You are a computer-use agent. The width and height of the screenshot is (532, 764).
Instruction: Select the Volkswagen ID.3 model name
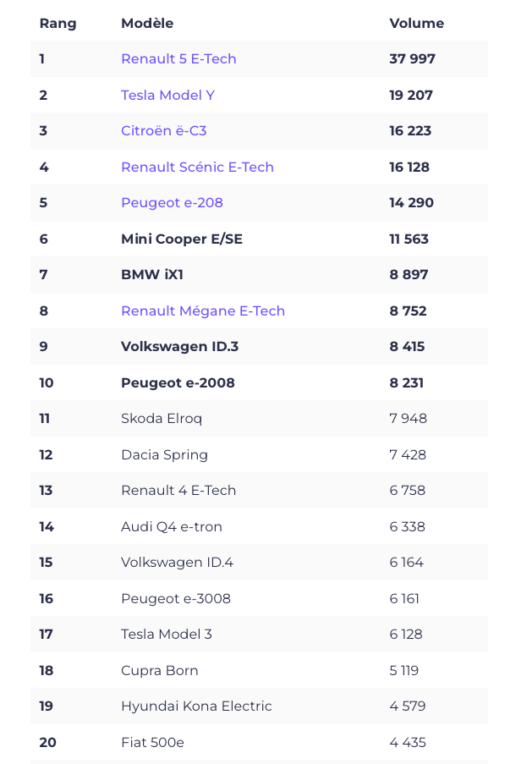click(177, 347)
